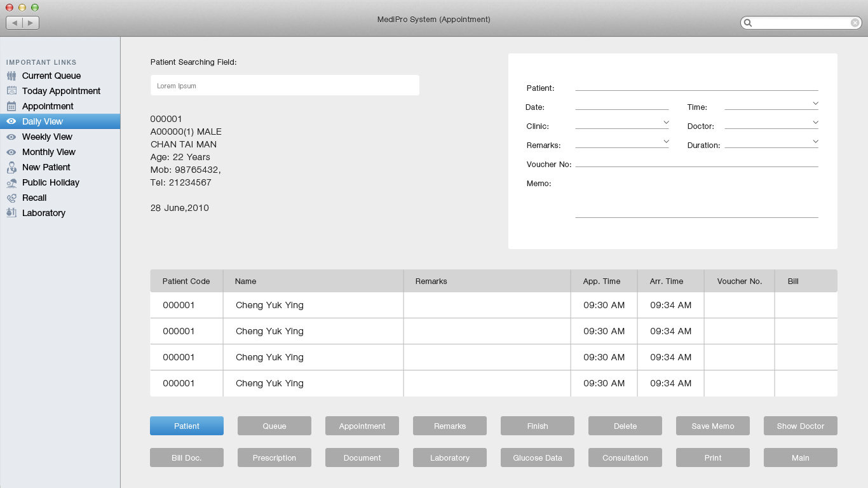Expand the Time dropdown
This screenshot has height=488, width=868.
tap(815, 103)
